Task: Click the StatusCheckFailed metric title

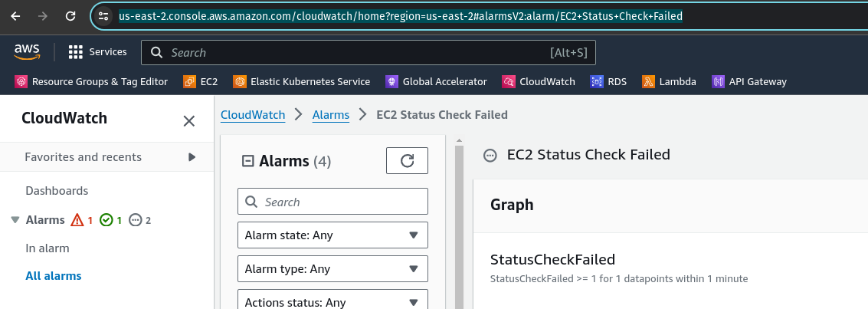Action: 552,259
